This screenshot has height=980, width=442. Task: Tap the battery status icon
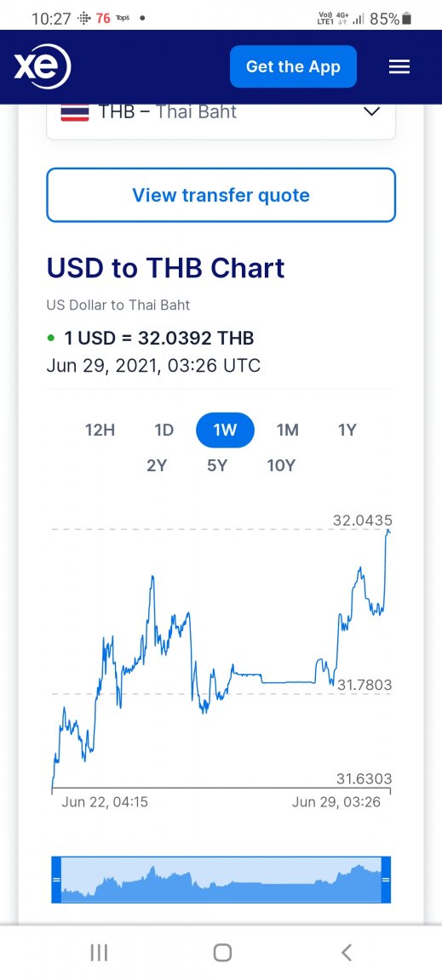coord(407,19)
